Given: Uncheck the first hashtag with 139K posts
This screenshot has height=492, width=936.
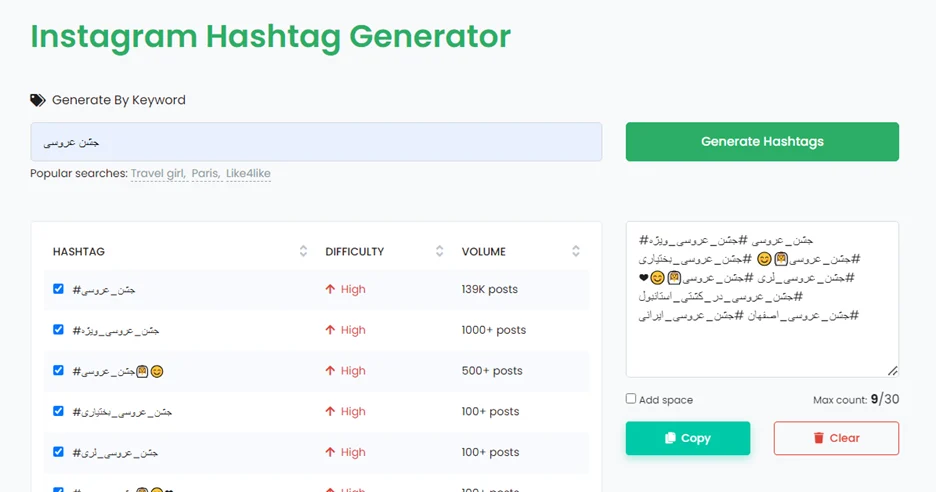Looking at the screenshot, I should tap(58, 289).
